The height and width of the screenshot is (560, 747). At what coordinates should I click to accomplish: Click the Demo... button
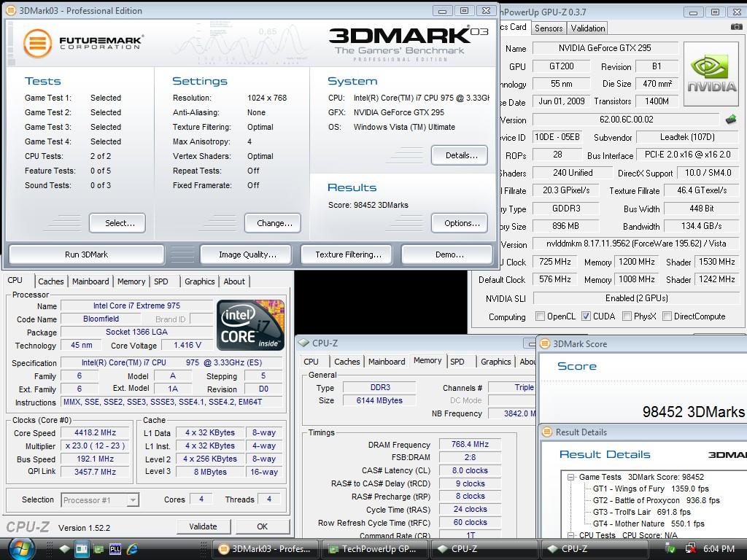click(x=447, y=254)
